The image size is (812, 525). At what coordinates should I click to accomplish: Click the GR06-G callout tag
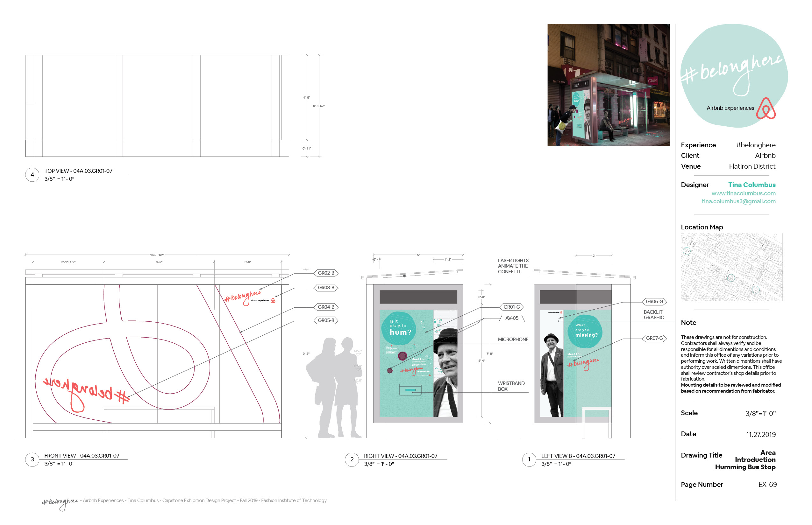(654, 302)
